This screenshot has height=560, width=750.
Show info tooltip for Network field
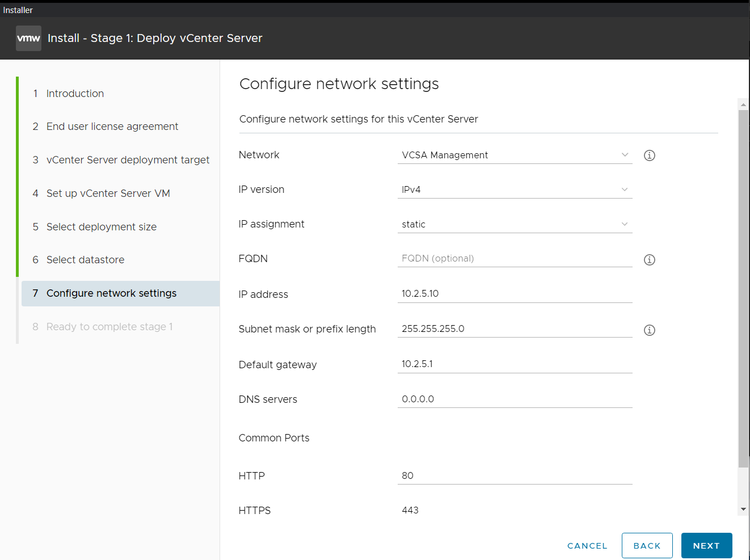pyautogui.click(x=650, y=155)
